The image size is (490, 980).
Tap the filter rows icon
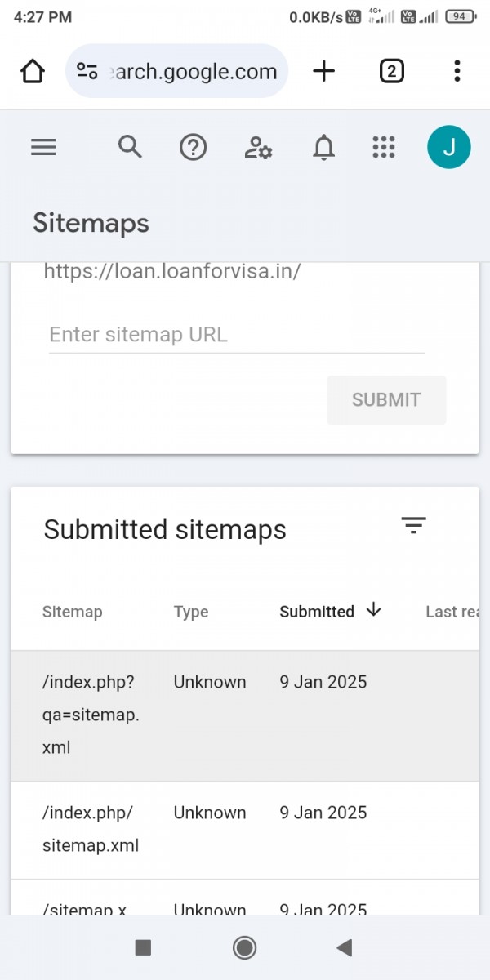coord(414,526)
